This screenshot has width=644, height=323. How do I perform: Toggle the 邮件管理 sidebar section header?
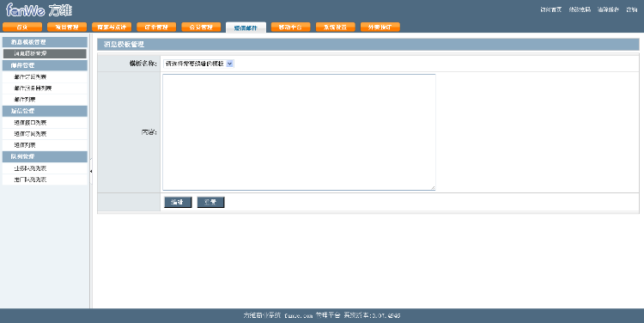coord(45,65)
